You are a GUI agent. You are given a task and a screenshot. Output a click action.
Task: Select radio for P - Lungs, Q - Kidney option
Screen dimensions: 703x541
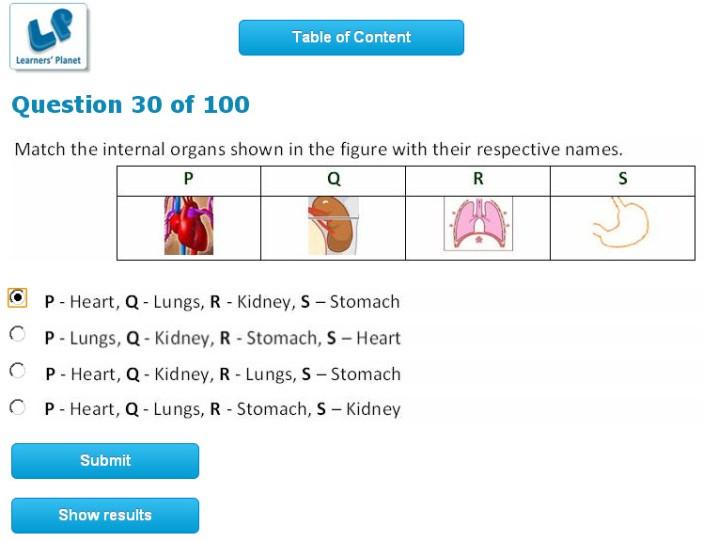coord(17,333)
